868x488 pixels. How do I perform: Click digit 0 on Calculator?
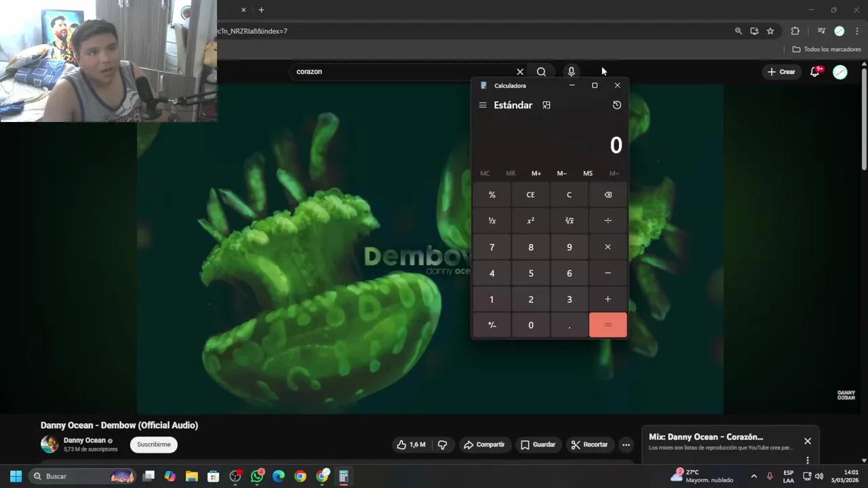click(x=530, y=325)
